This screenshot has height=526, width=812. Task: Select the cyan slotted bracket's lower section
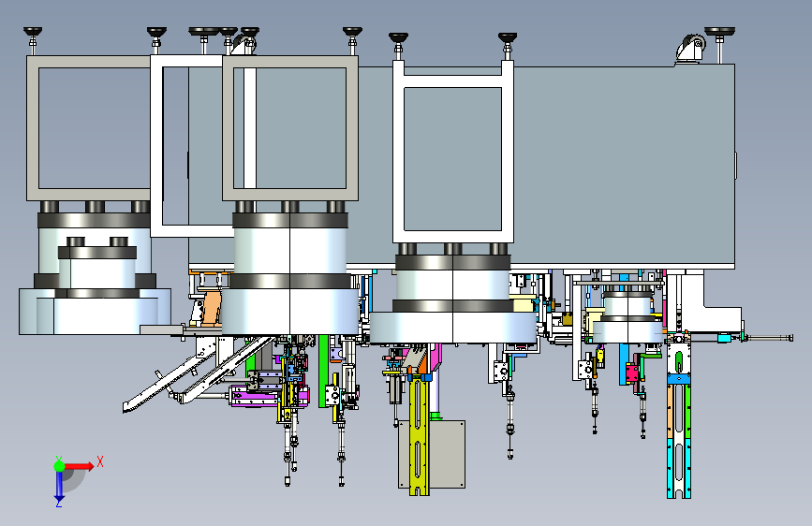pos(678,468)
